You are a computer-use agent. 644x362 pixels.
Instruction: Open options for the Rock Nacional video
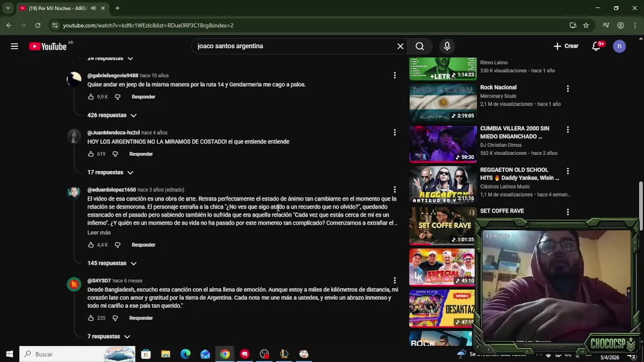pyautogui.click(x=568, y=88)
